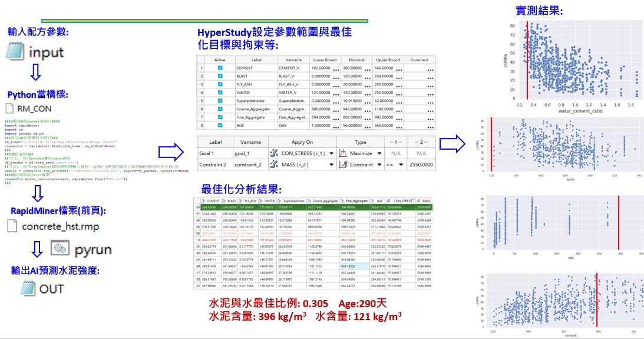Click the ellipsis in BLAST Comment cell

(431, 77)
